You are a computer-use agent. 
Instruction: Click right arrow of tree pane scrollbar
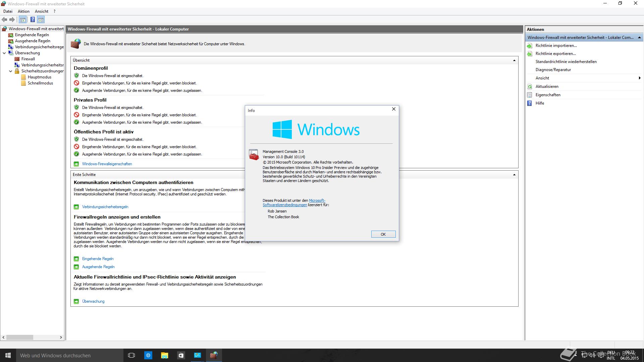(x=61, y=337)
